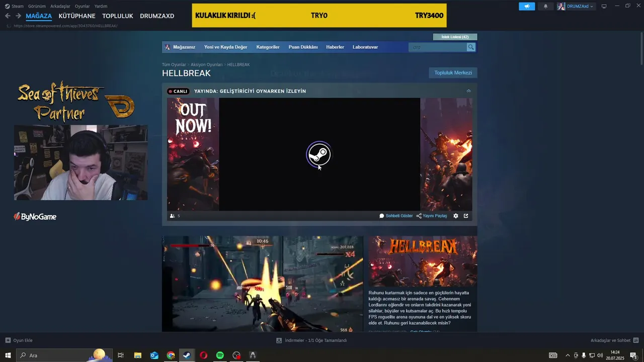Open Task View in taskbar
644x362 pixels.
point(121,355)
